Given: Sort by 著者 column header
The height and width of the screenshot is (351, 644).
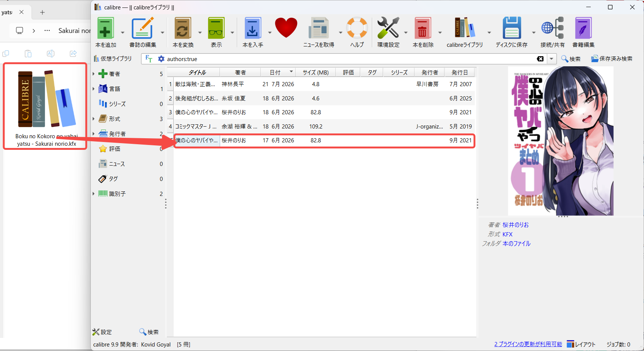Looking at the screenshot, I should (x=240, y=72).
